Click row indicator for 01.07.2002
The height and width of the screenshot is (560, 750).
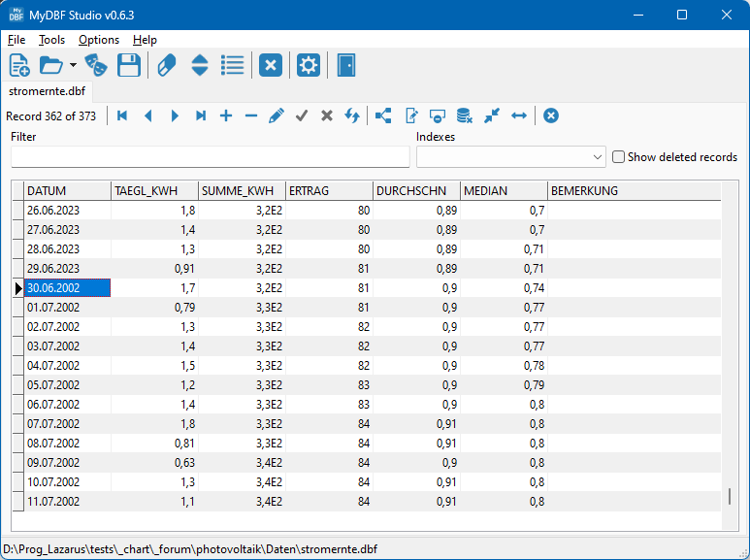coord(17,308)
